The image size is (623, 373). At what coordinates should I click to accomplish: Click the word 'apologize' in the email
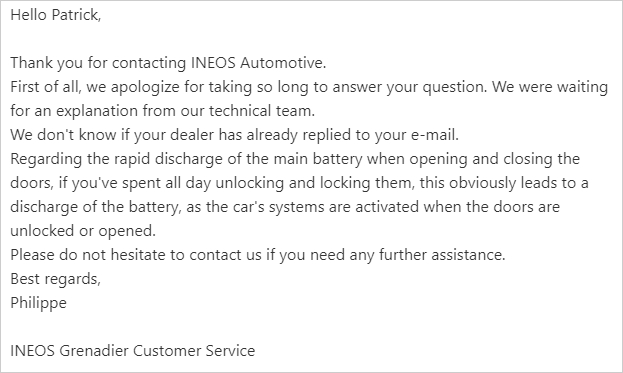145,87
